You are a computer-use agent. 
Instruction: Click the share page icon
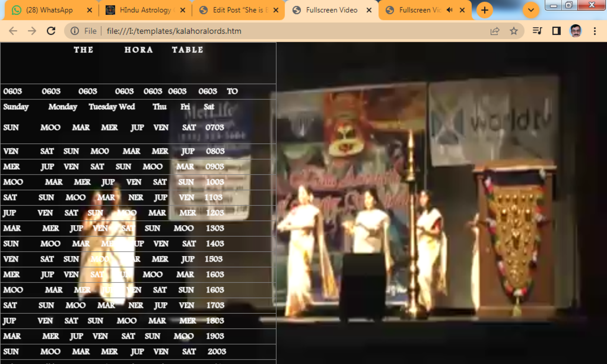click(x=495, y=31)
